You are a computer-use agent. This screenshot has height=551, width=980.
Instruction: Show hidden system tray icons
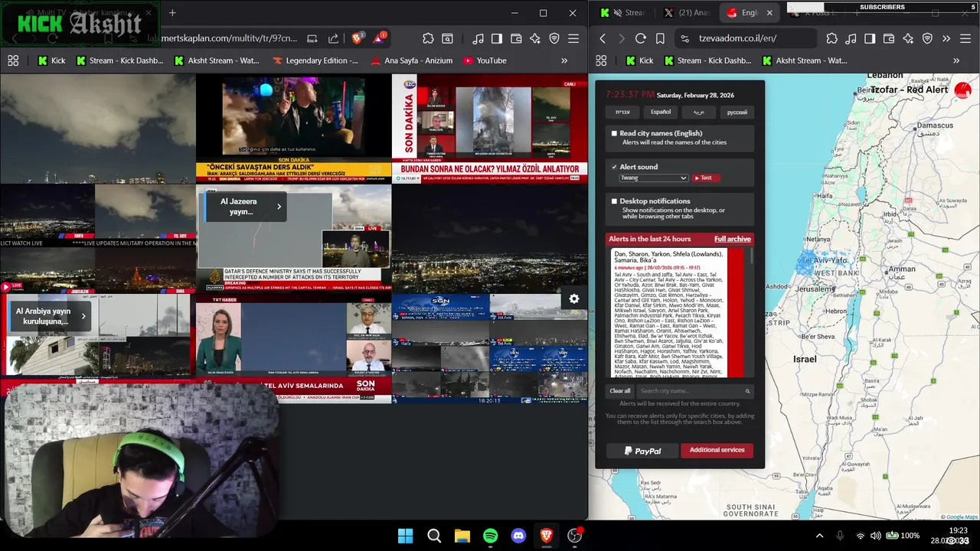(819, 536)
